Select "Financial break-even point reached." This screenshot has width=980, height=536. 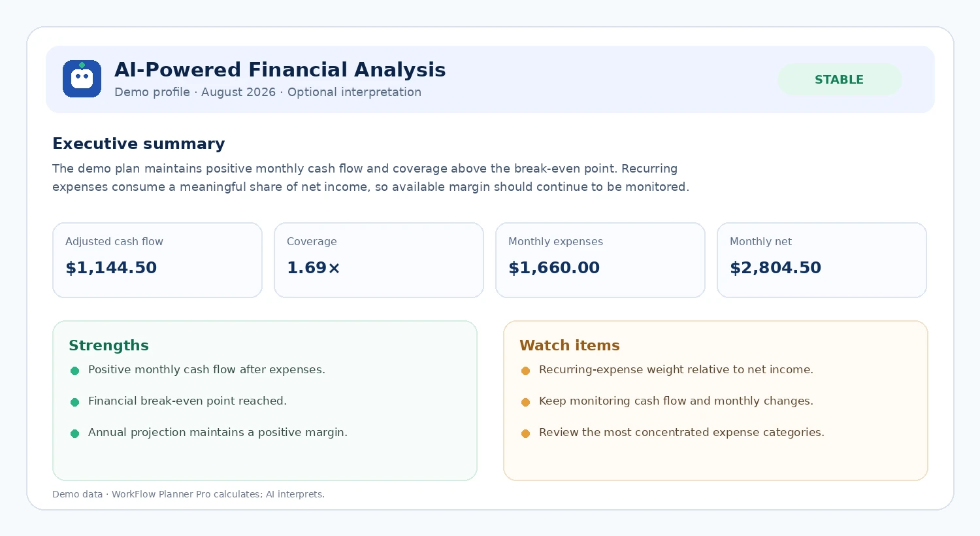tap(188, 401)
